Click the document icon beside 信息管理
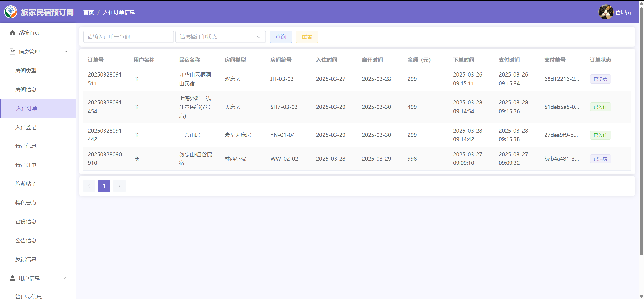This screenshot has width=644, height=299. pos(12,52)
